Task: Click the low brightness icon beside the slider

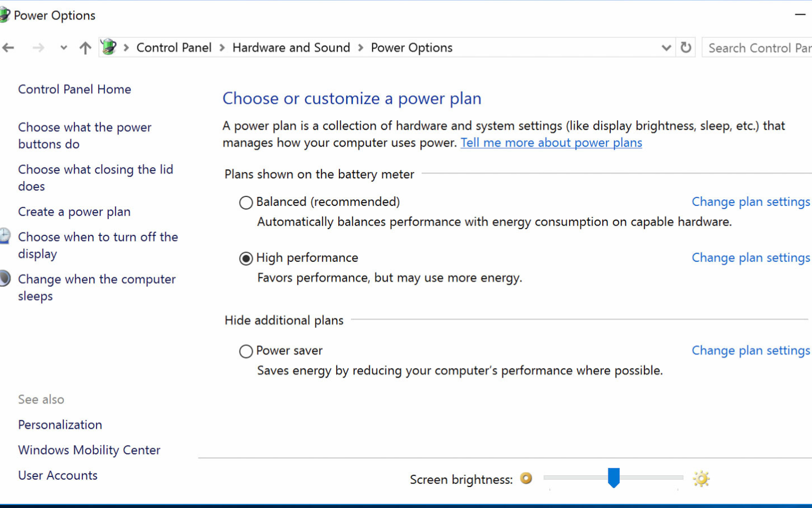Action: pyautogui.click(x=526, y=479)
